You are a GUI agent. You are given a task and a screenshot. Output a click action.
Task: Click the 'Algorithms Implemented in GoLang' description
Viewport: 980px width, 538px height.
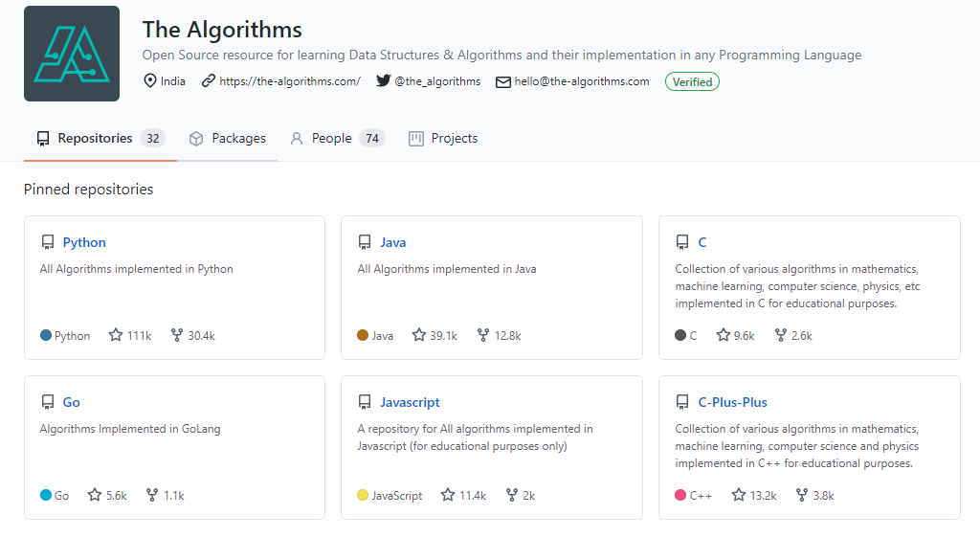130,429
